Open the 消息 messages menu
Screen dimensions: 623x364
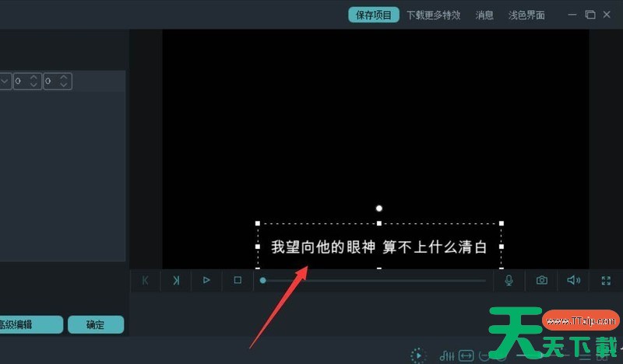pyautogui.click(x=484, y=15)
